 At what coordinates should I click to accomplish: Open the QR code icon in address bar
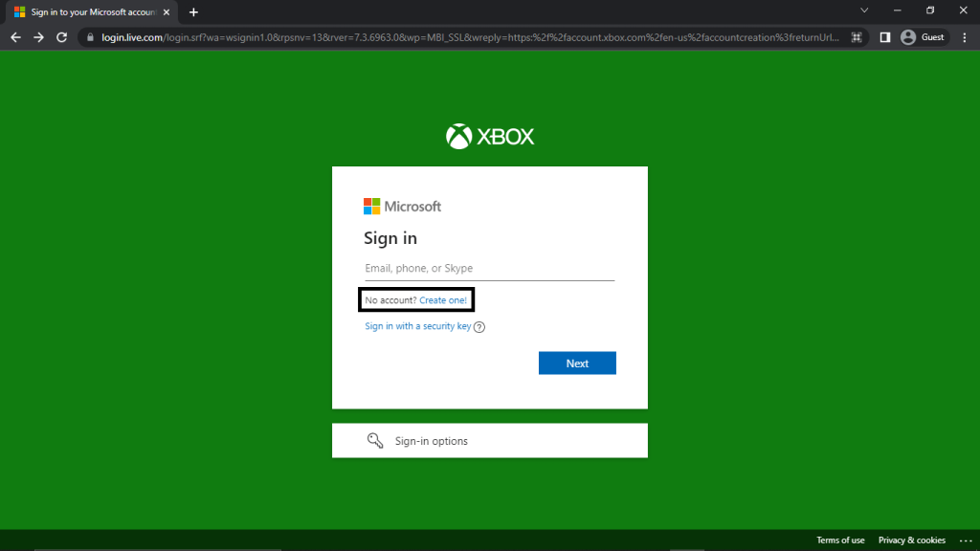pyautogui.click(x=857, y=37)
